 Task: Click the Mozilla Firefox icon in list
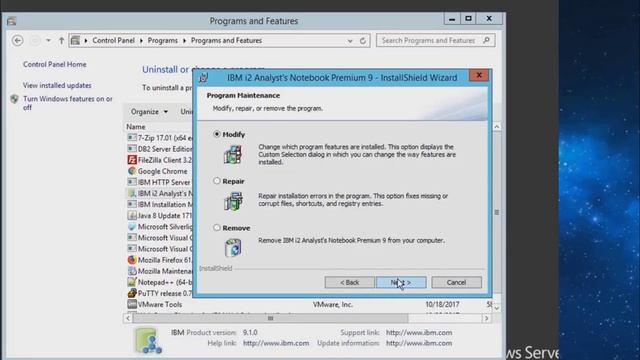(131, 260)
